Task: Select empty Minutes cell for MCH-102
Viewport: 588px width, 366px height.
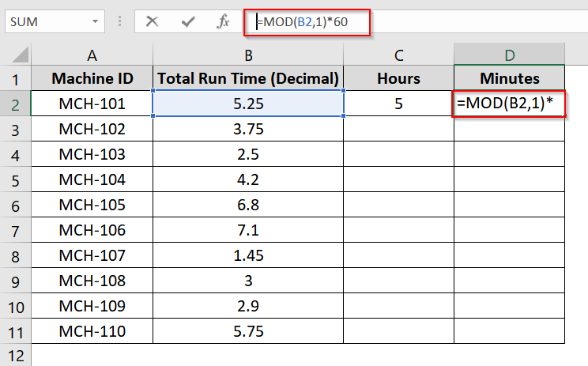Action: (x=509, y=129)
